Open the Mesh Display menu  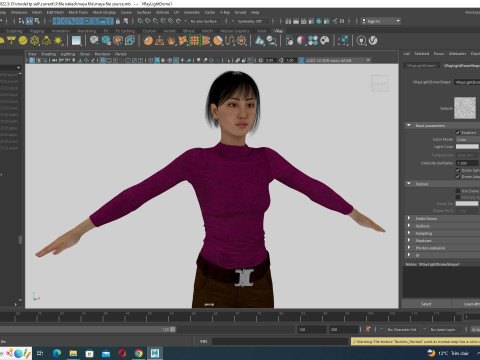tap(104, 12)
